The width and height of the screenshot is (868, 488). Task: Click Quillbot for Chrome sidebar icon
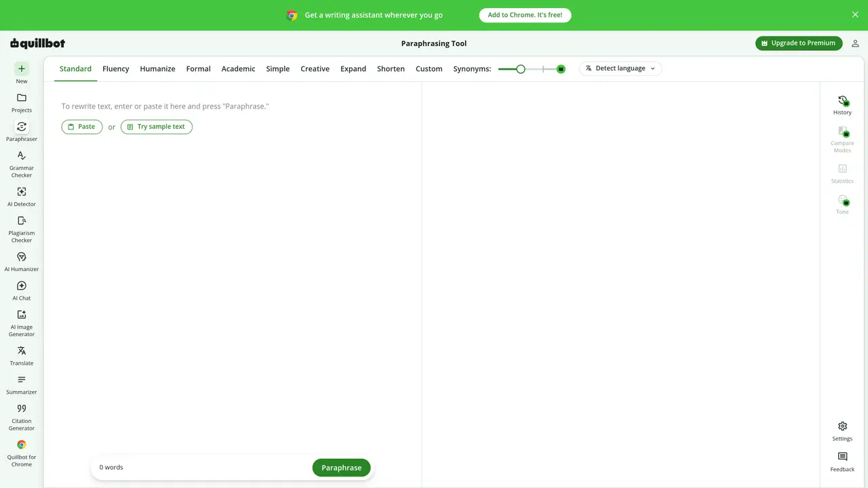point(22,445)
